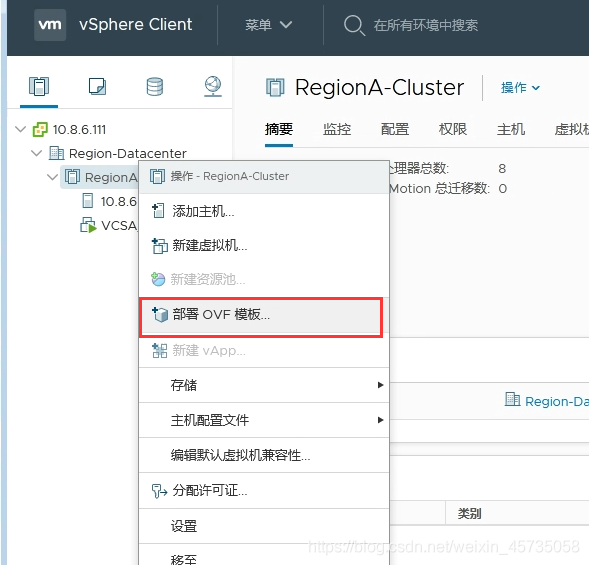The height and width of the screenshot is (565, 589).
Task: Click the host icon beside 10.8.6
Action: (88, 201)
